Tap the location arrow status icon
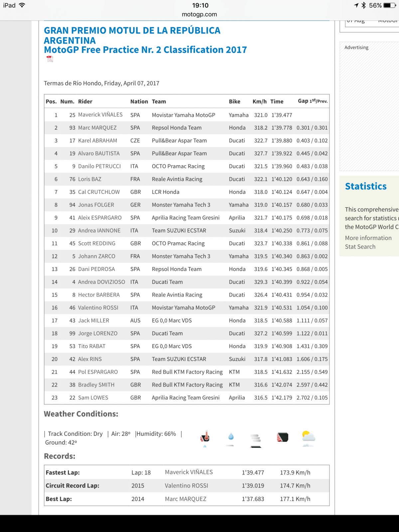Image resolution: width=399 pixels, height=532 pixels. coord(356,5)
